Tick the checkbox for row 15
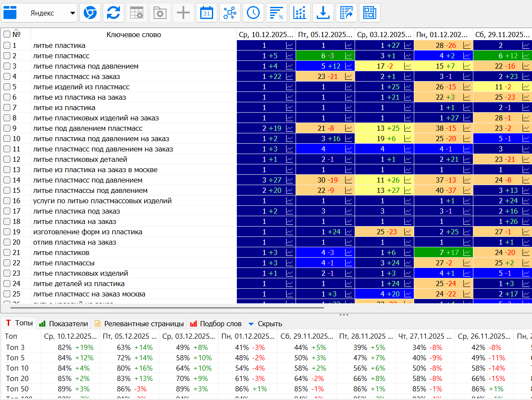Screen dimensions: 532x400 7,190
